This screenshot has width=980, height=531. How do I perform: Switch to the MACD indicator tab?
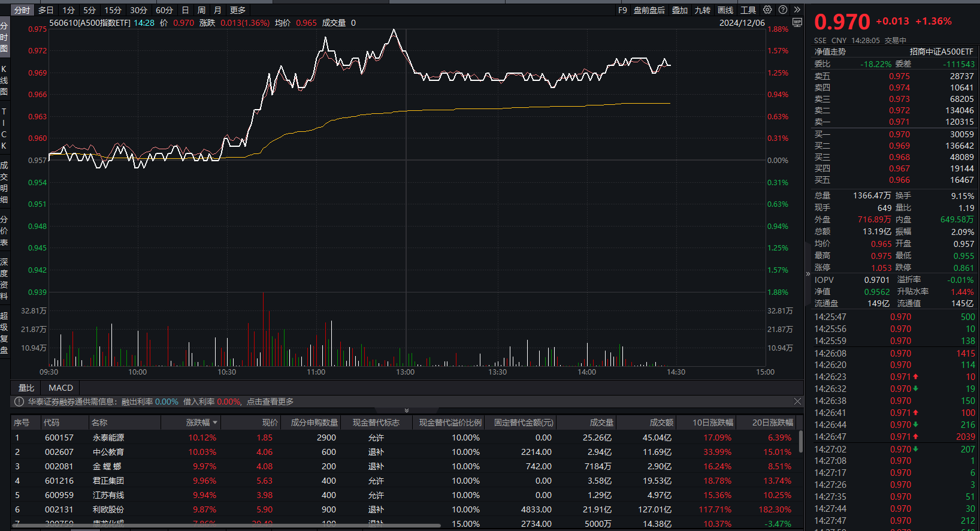pyautogui.click(x=61, y=388)
